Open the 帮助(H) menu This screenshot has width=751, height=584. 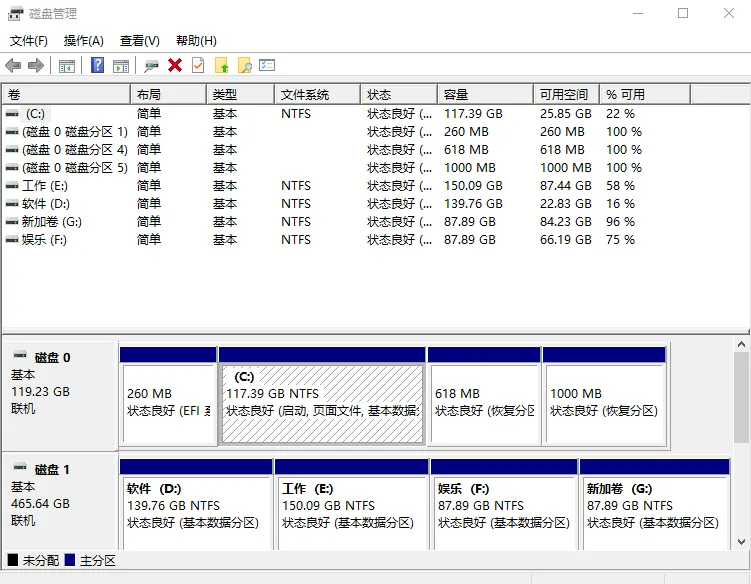point(196,41)
